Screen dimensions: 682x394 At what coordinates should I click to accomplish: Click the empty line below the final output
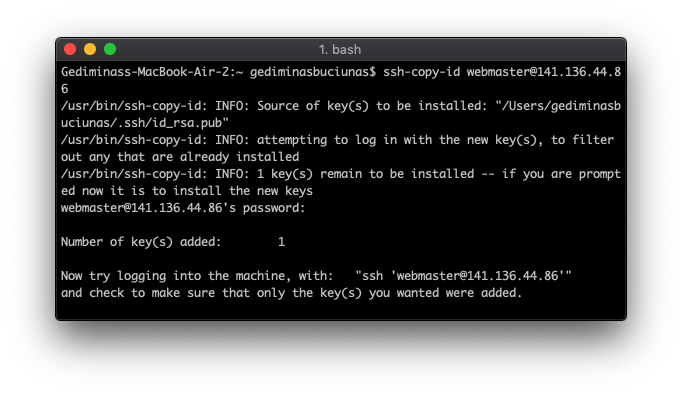[341, 309]
